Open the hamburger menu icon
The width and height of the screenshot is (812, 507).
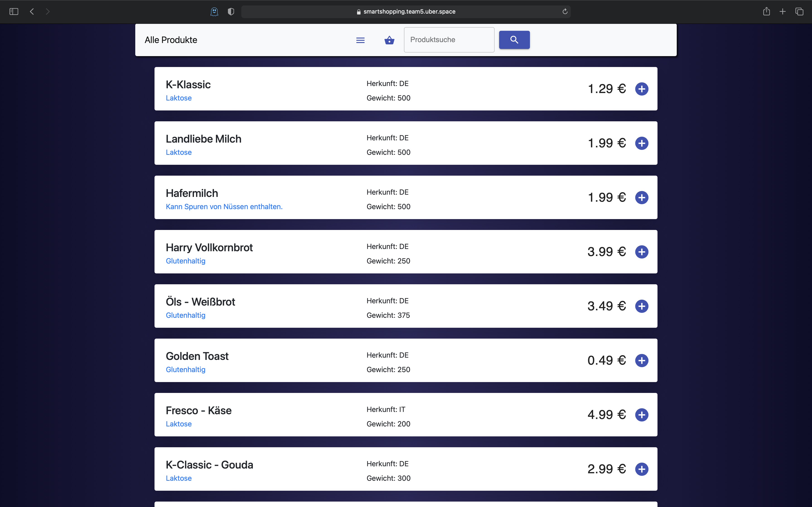(360, 40)
